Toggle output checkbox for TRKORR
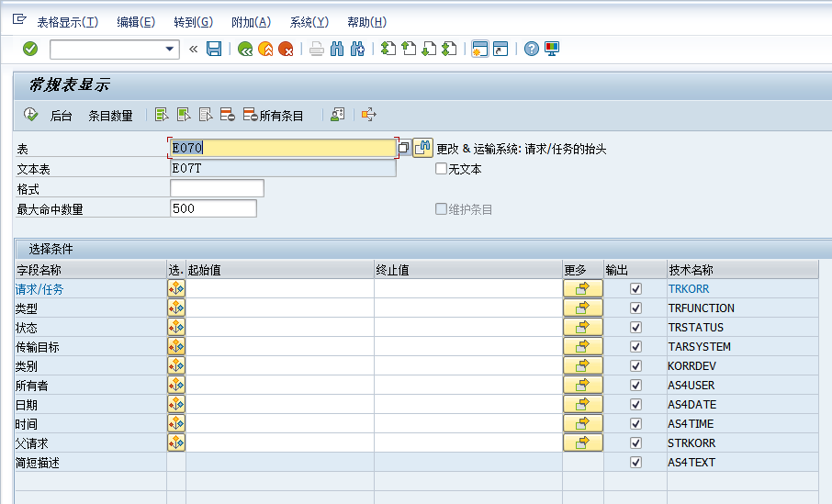The width and height of the screenshot is (832, 504). [x=635, y=288]
